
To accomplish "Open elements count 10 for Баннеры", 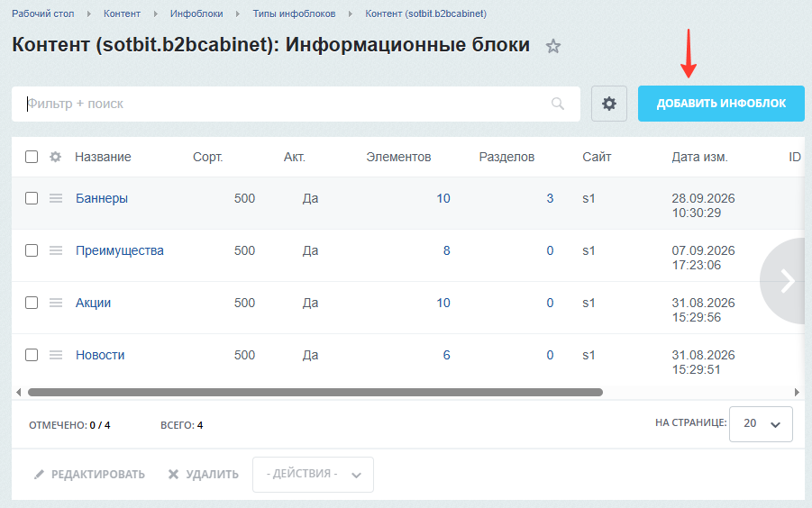I will [443, 198].
